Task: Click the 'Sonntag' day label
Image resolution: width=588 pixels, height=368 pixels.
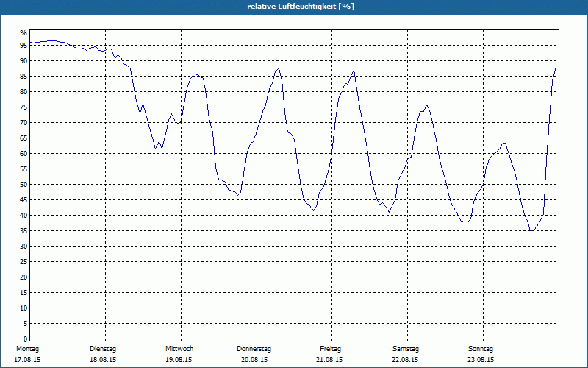Action: tap(481, 349)
